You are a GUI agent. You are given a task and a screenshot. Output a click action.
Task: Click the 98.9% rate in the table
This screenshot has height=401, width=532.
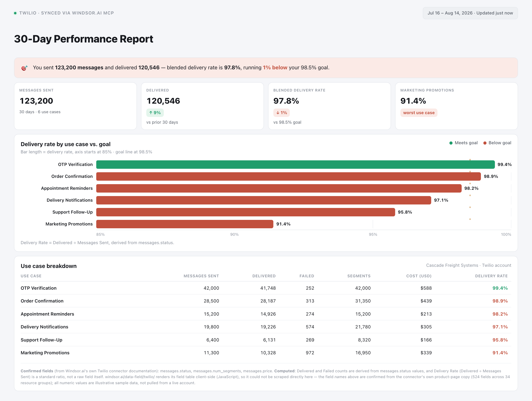coord(500,301)
